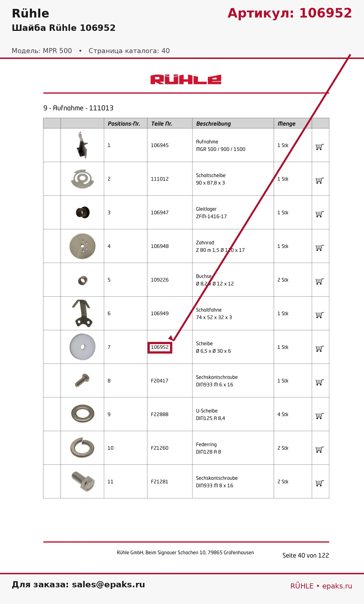Add Sechskantschraube F20417 to cart
Image resolution: width=364 pixels, height=604 pixels.
(320, 382)
